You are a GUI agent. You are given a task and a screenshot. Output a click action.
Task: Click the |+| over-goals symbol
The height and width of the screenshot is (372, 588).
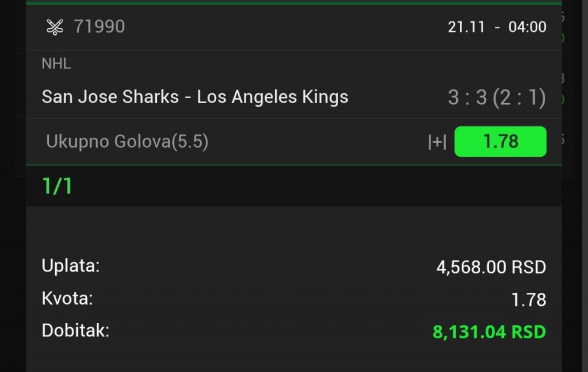coord(437,142)
